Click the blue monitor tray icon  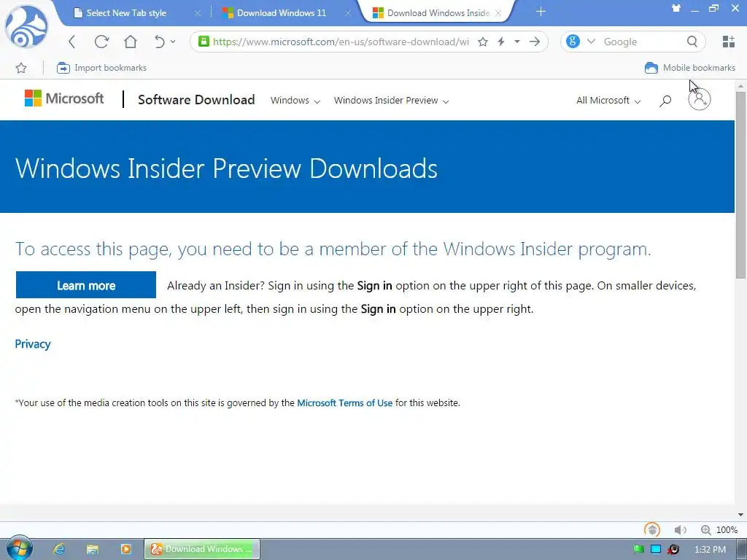(656, 550)
